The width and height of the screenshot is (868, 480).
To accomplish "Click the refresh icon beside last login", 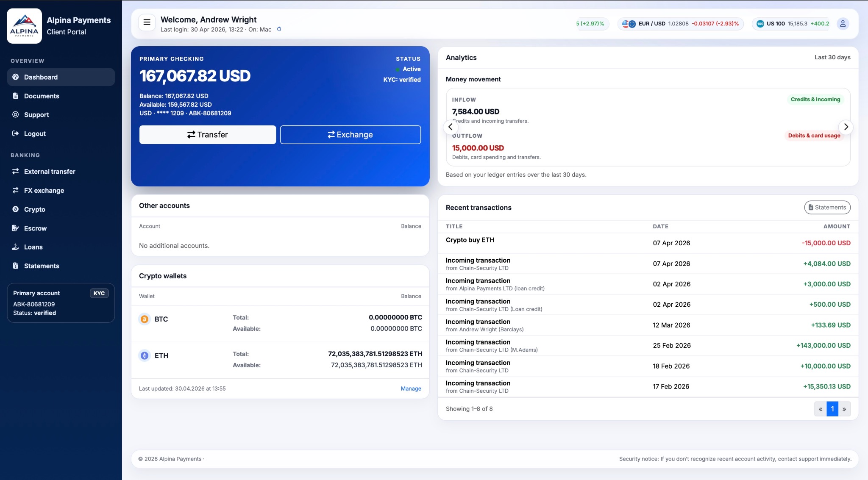I will pyautogui.click(x=279, y=29).
